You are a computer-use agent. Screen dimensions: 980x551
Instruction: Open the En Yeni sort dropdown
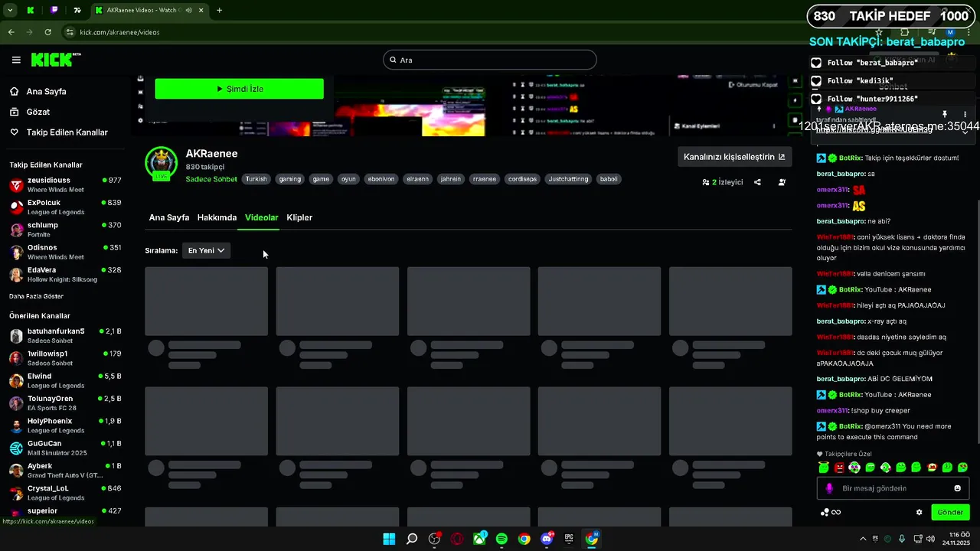click(206, 250)
